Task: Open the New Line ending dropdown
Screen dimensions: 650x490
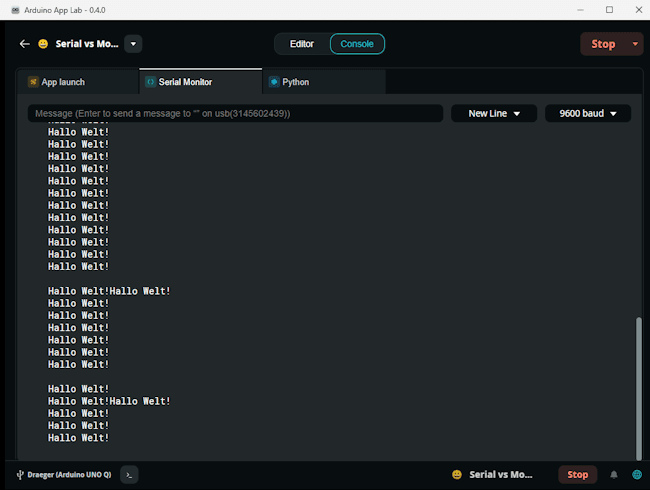Action: 494,114
